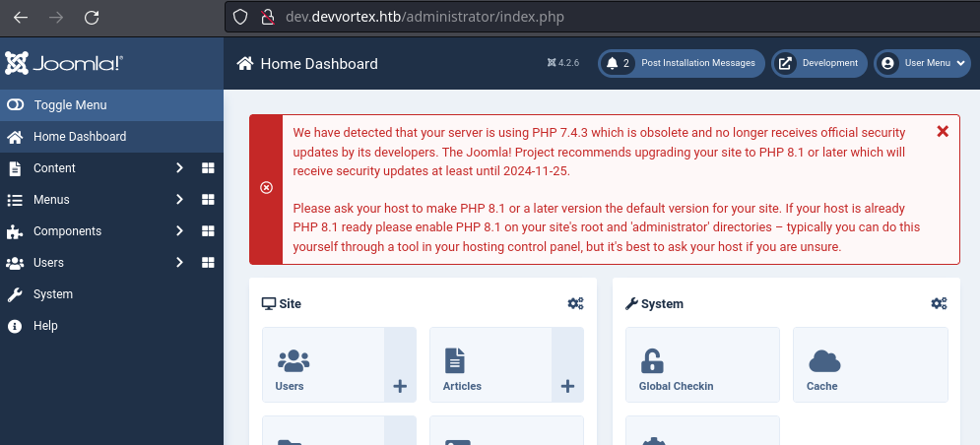Click the notification bell icon
980x445 pixels.
click(x=612, y=63)
